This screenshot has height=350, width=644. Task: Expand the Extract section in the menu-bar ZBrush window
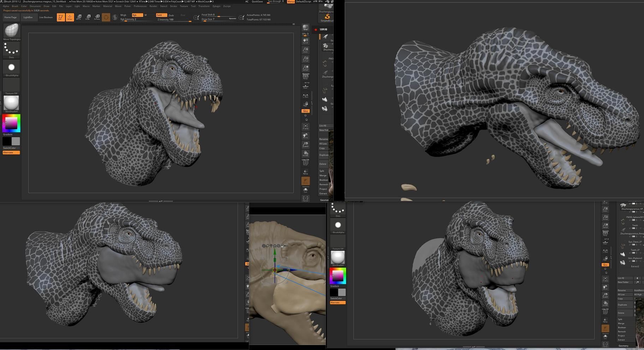pos(323,194)
